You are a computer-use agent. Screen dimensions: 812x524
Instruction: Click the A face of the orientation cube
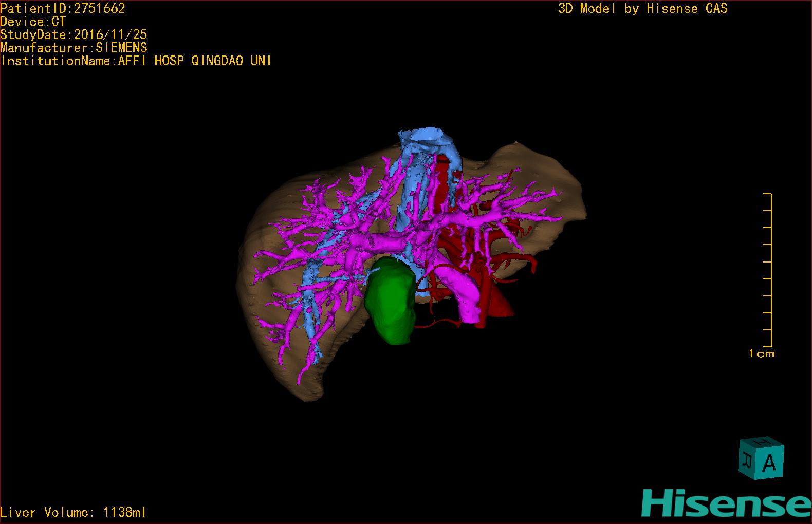coord(769,463)
